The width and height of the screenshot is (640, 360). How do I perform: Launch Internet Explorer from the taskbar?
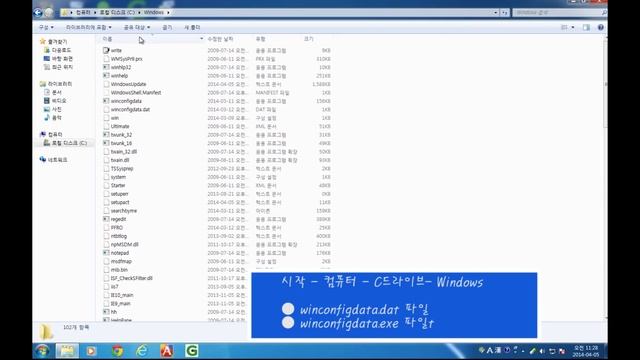(142, 351)
